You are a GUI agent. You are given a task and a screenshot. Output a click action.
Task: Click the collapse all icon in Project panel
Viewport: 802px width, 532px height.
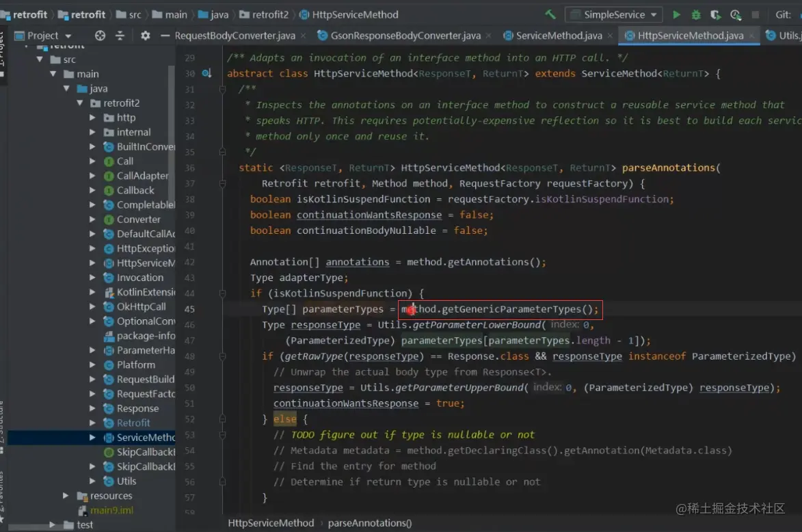point(120,36)
